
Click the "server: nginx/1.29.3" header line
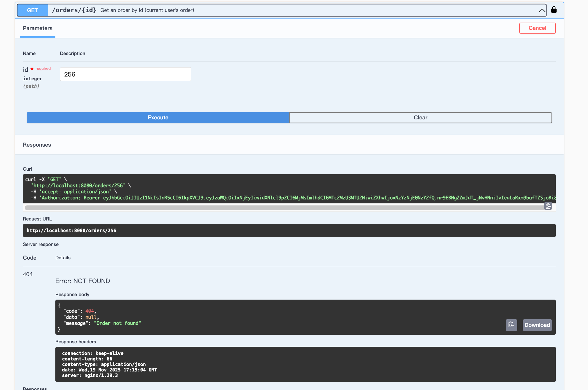(x=90, y=376)
